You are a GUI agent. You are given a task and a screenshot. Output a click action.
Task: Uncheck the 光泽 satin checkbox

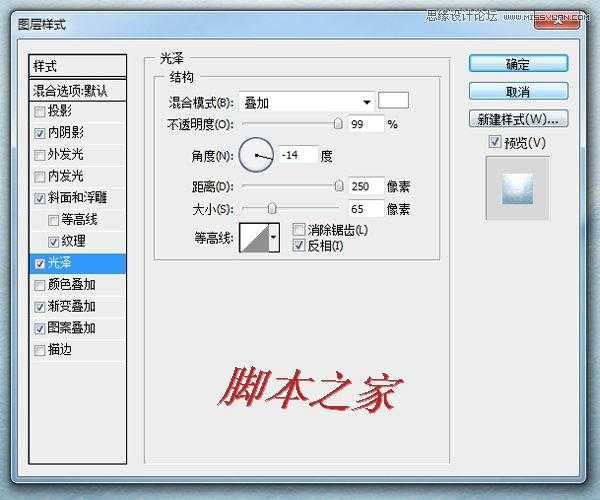pos(39,263)
